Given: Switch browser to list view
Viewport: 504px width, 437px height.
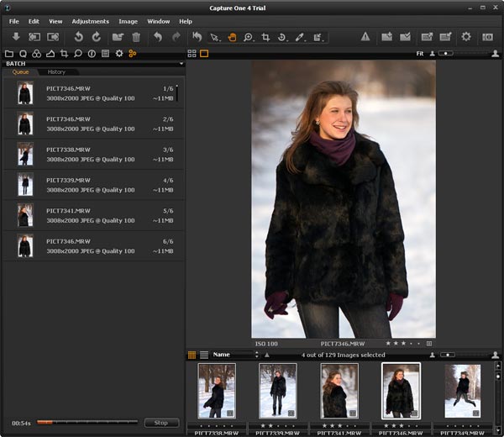Looking at the screenshot, I should tap(204, 355).
